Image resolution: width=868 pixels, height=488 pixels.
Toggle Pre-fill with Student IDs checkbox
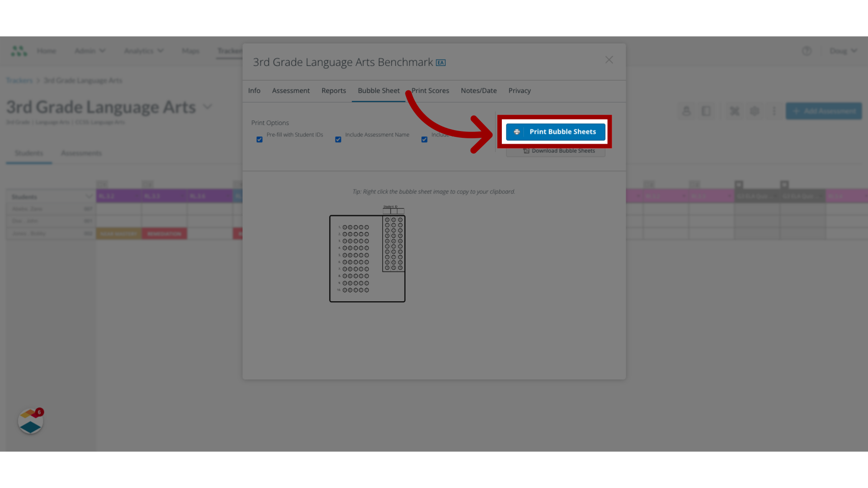tap(259, 138)
